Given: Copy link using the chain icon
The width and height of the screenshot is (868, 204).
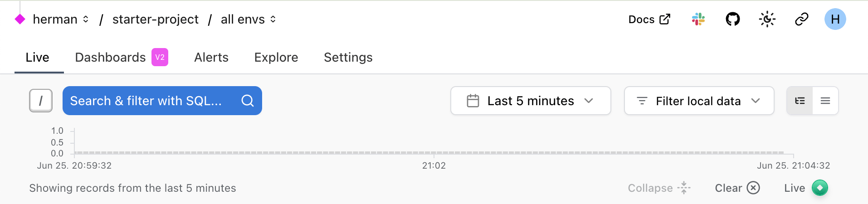Looking at the screenshot, I should pos(801,19).
